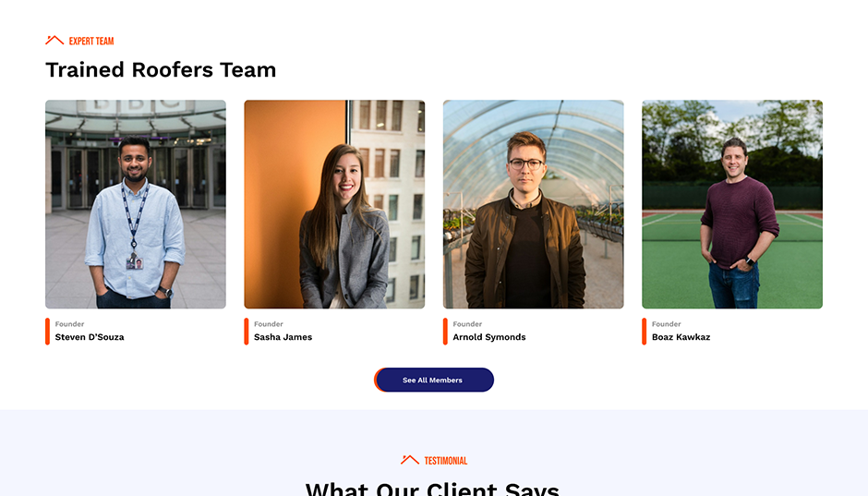Image resolution: width=868 pixels, height=496 pixels.
Task: Click Founder label above Sasha James
Action: pyautogui.click(x=269, y=324)
